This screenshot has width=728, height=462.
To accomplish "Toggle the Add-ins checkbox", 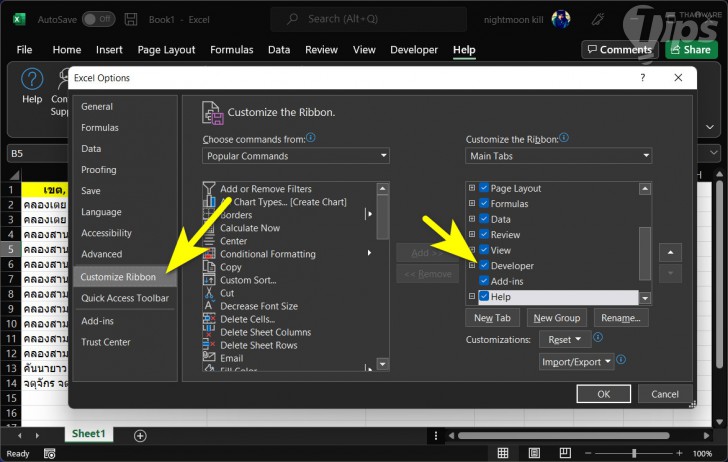I will [484, 280].
